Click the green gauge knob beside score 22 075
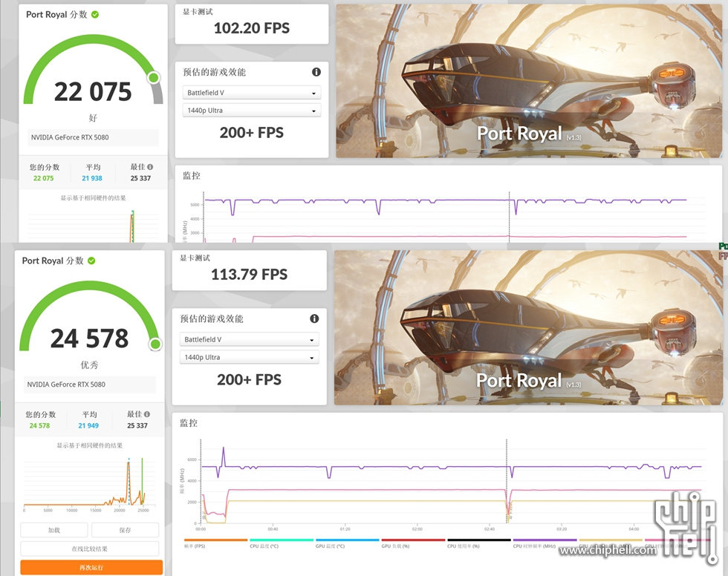 (x=154, y=78)
